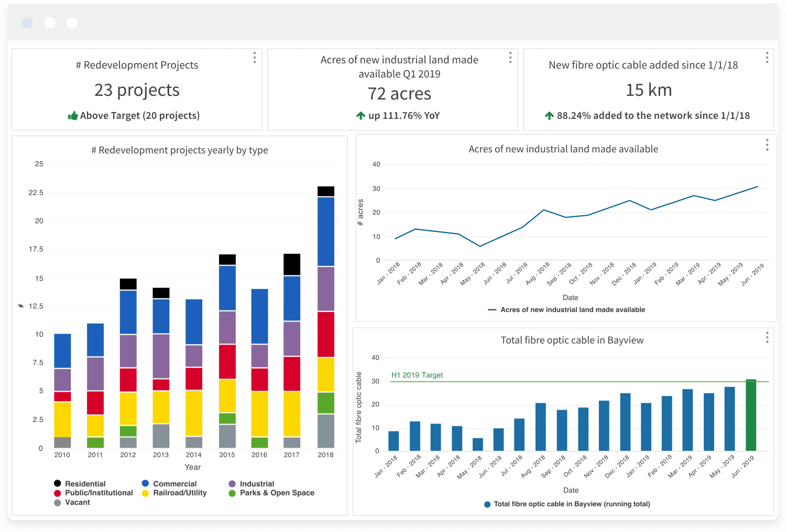Click the blue line marker in the Acres chart legend
This screenshot has width=786, height=532.
coord(492,309)
